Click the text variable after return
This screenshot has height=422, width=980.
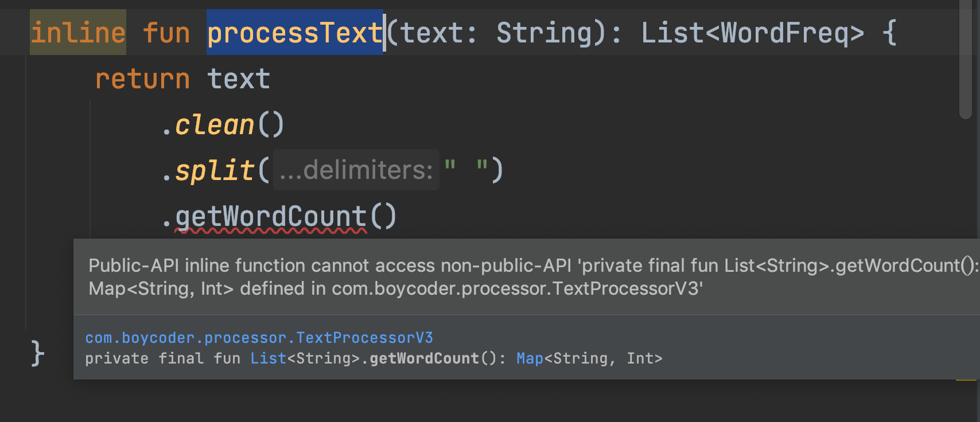click(x=239, y=79)
